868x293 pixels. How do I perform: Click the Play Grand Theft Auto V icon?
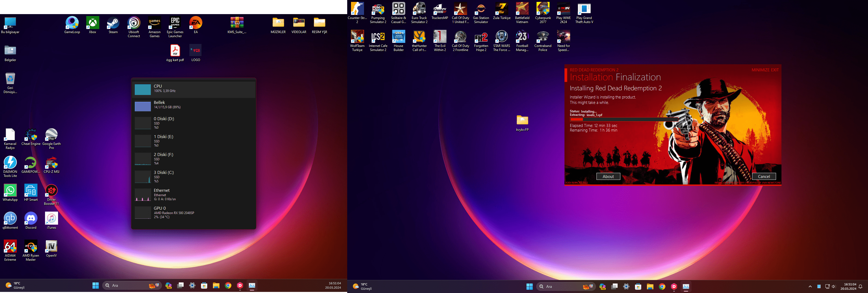point(584,13)
